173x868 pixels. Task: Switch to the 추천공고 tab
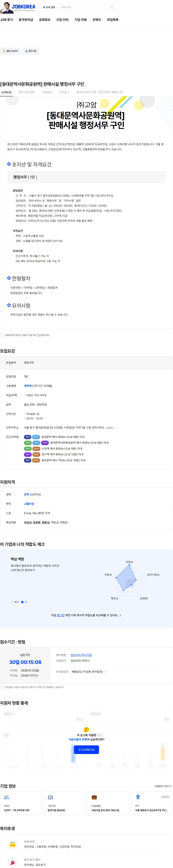click(64, 92)
